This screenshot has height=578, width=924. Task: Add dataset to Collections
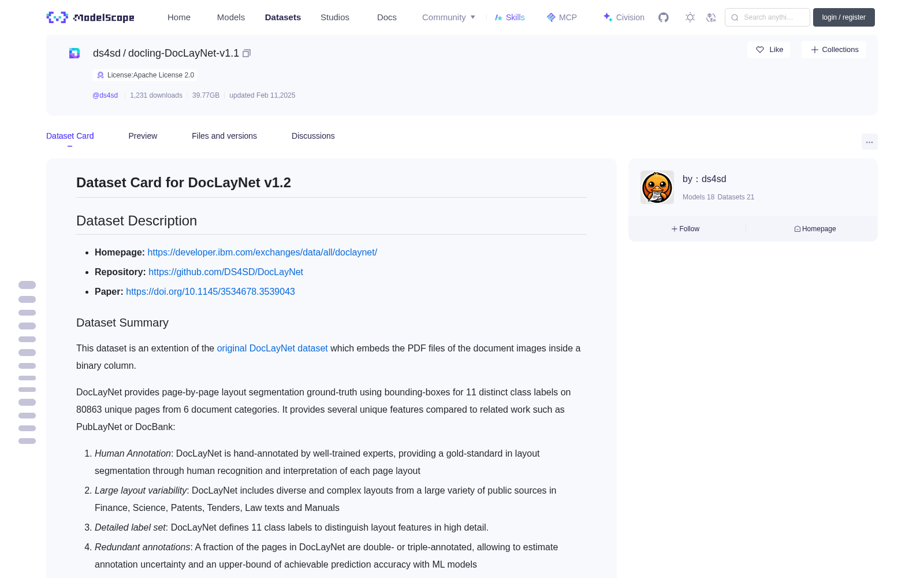click(x=834, y=50)
